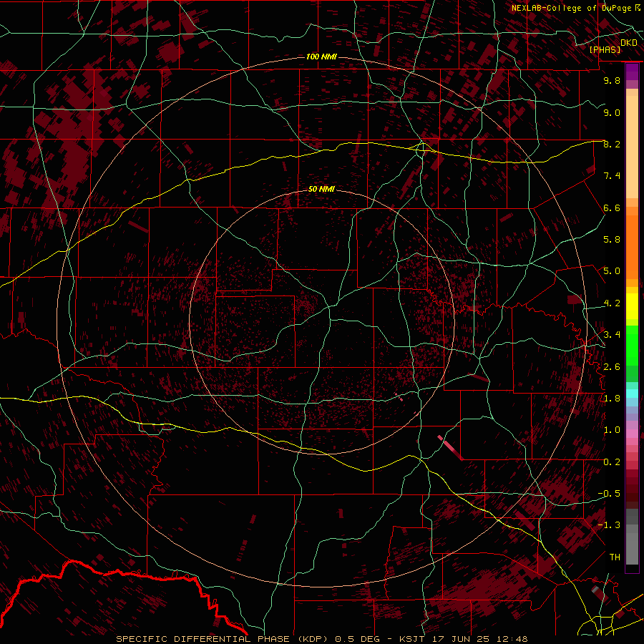Viewport: 644px width, 644px height.
Task: Click the 4.2 value on color scale
Action: (x=612, y=303)
